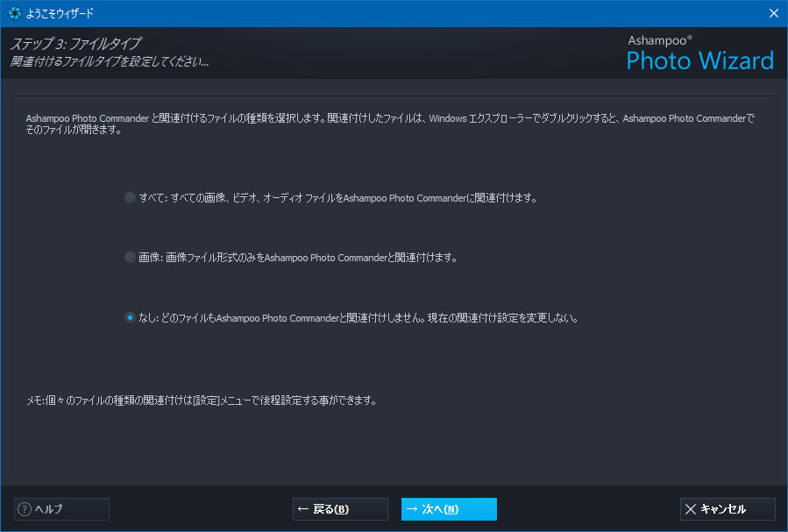Click the メモ note about 設定 menu

point(202,401)
